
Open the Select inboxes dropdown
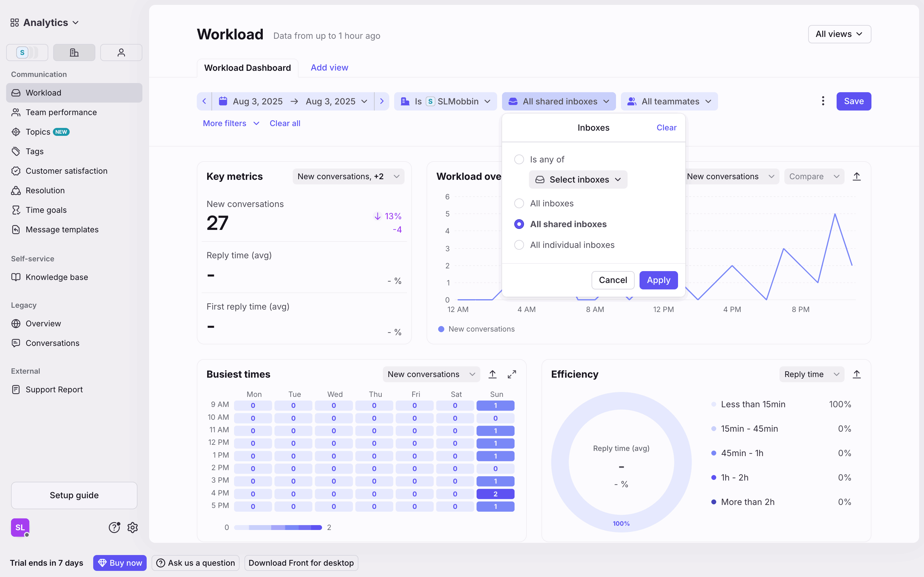pyautogui.click(x=578, y=180)
